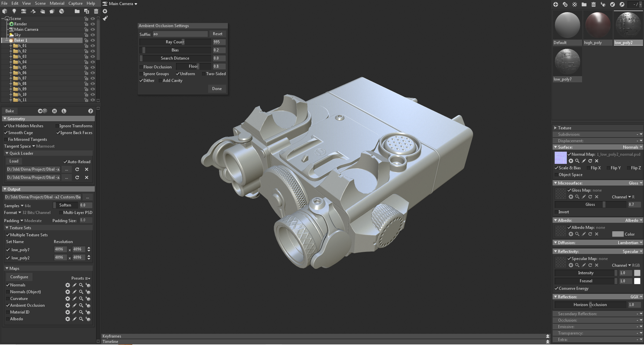
Task: Toggle Dither checkbox in AO settings
Action: click(x=141, y=81)
